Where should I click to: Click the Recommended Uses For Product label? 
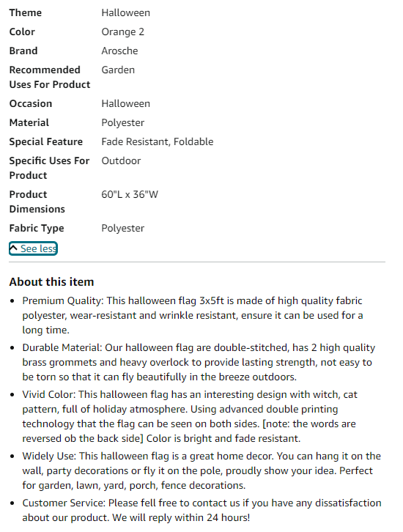[50, 77]
